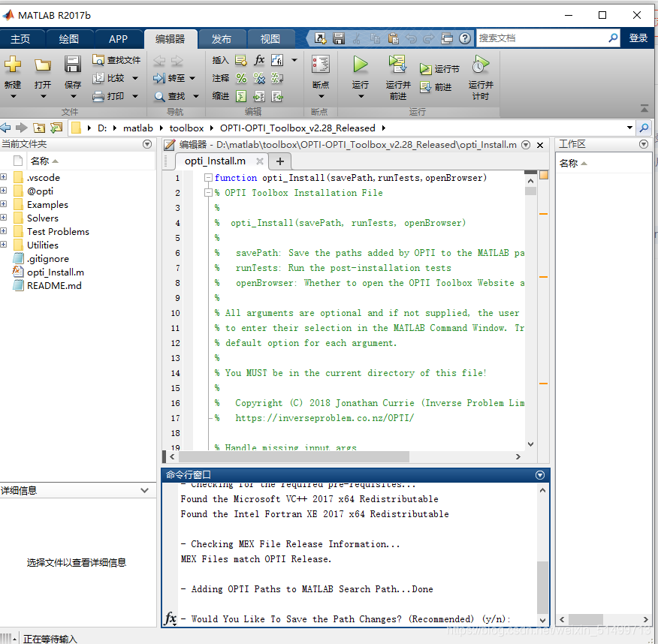This screenshot has width=658, height=644.
Task: Click the New file plus icon
Action: [13, 65]
